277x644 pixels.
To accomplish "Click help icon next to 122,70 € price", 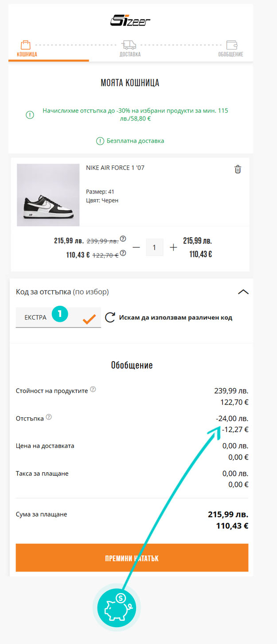I will point(123,253).
